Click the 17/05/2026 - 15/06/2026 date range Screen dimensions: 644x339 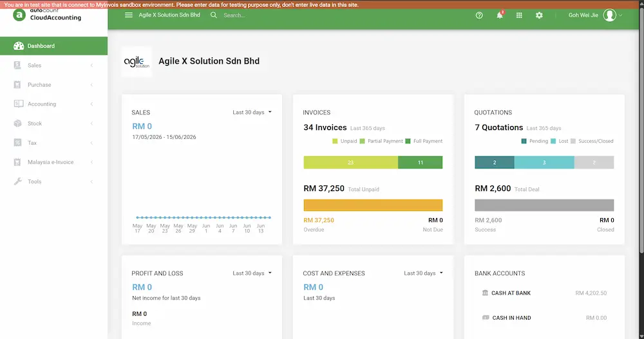[x=164, y=137]
